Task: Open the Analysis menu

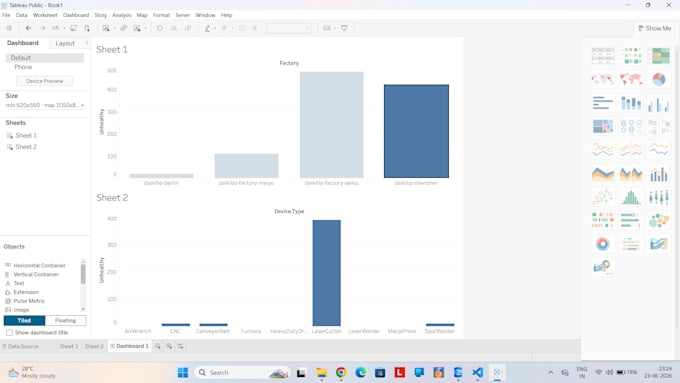Action: point(122,15)
